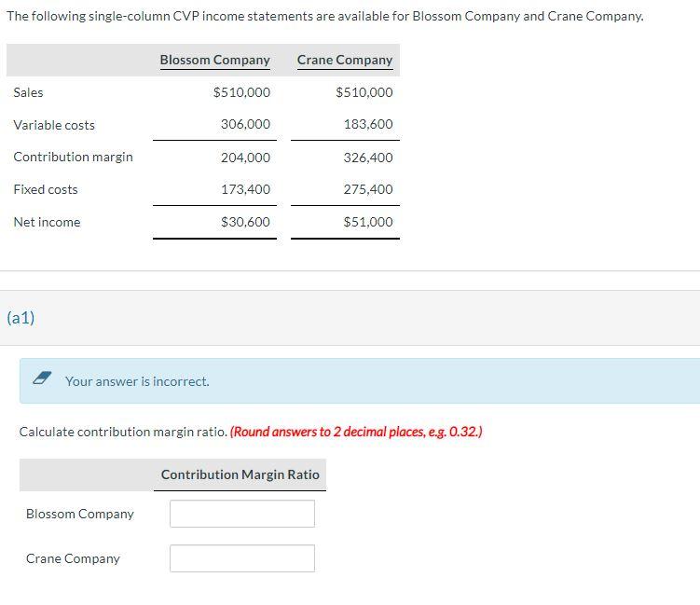Click the eraser icon beside incorrect message

[42, 378]
